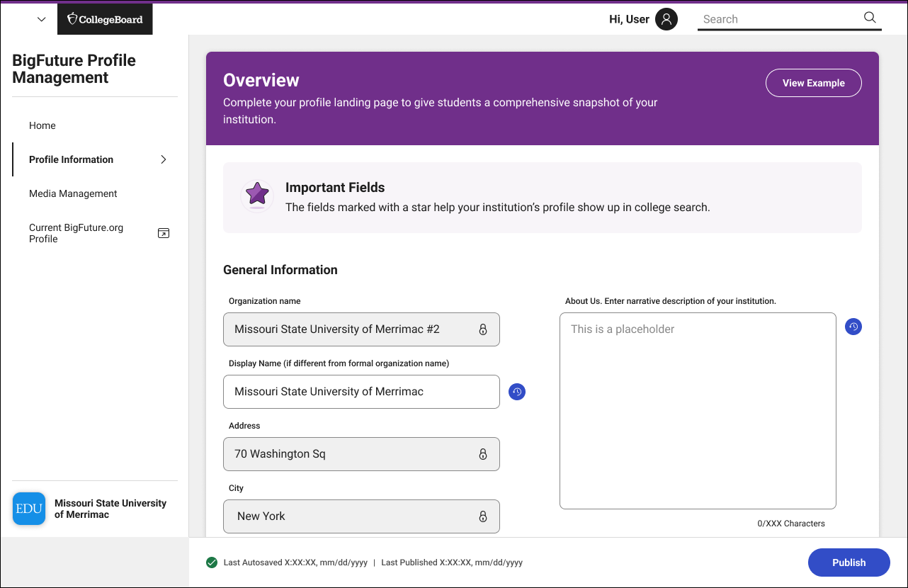Open the user avatar icon
Image resolution: width=908 pixels, height=588 pixels.
click(666, 19)
